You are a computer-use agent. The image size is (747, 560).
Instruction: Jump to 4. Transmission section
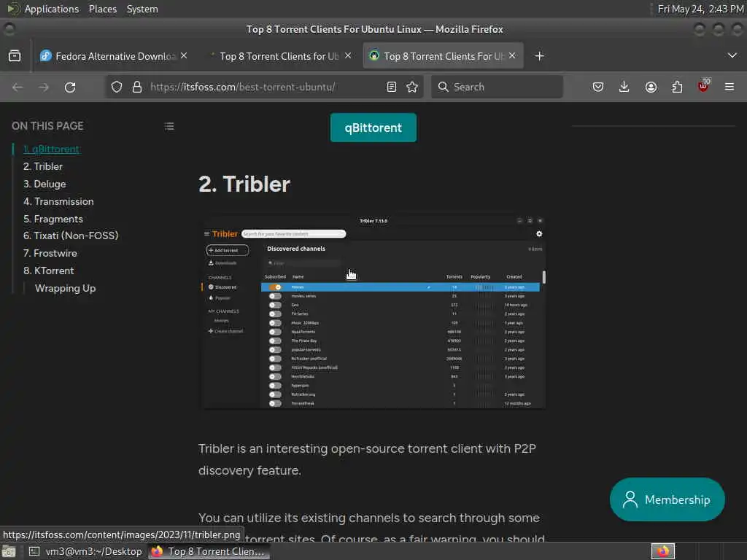point(58,201)
